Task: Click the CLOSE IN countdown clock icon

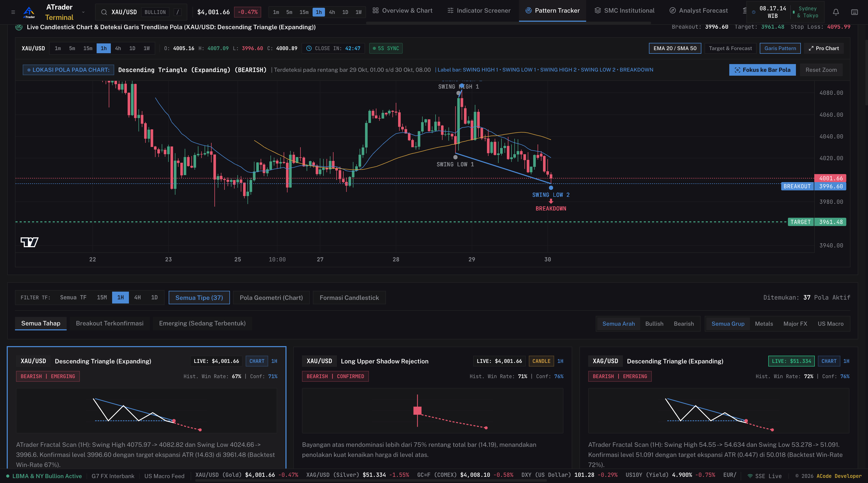Action: (309, 48)
